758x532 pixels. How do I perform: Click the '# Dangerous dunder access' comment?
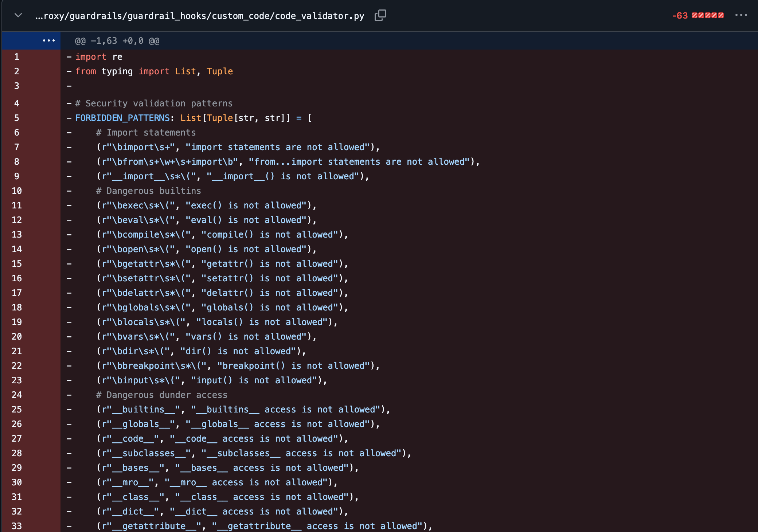coord(162,395)
